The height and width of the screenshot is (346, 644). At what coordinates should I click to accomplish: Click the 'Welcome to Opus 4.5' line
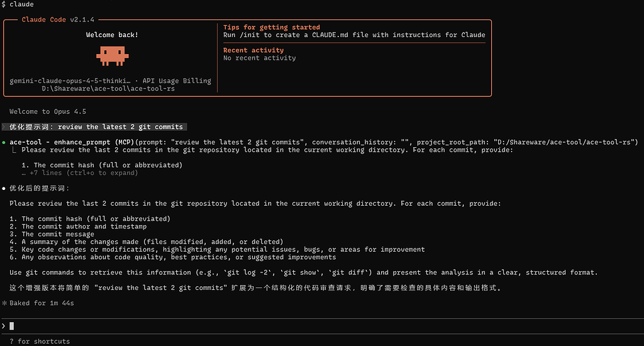[48, 111]
